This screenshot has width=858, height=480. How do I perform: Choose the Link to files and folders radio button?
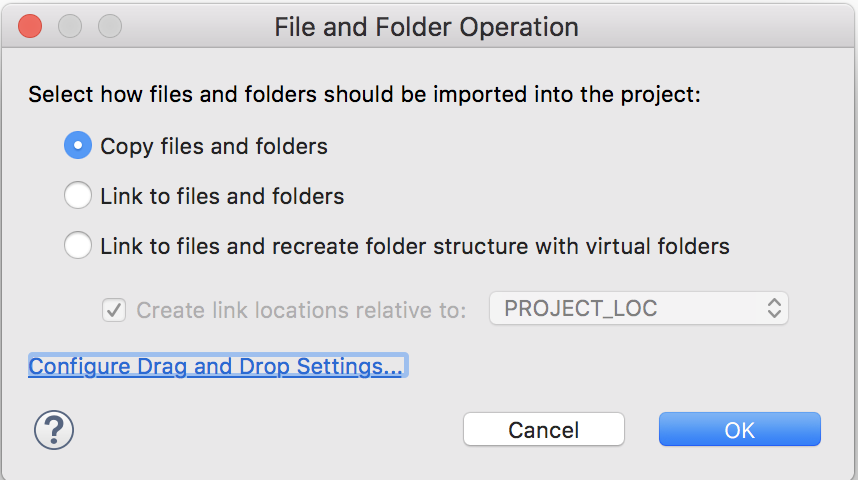point(78,196)
